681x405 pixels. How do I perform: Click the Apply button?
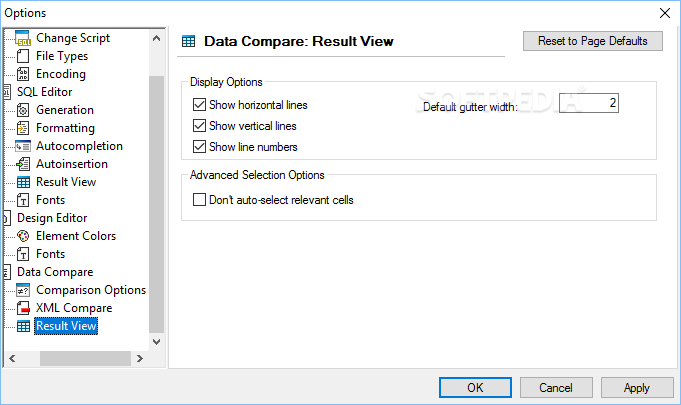click(x=636, y=388)
